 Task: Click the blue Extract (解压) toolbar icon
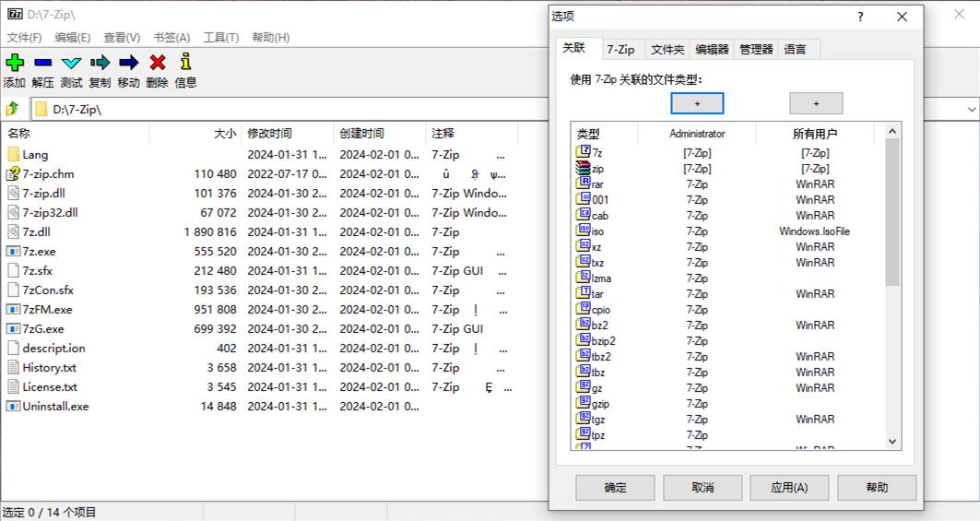[x=42, y=62]
